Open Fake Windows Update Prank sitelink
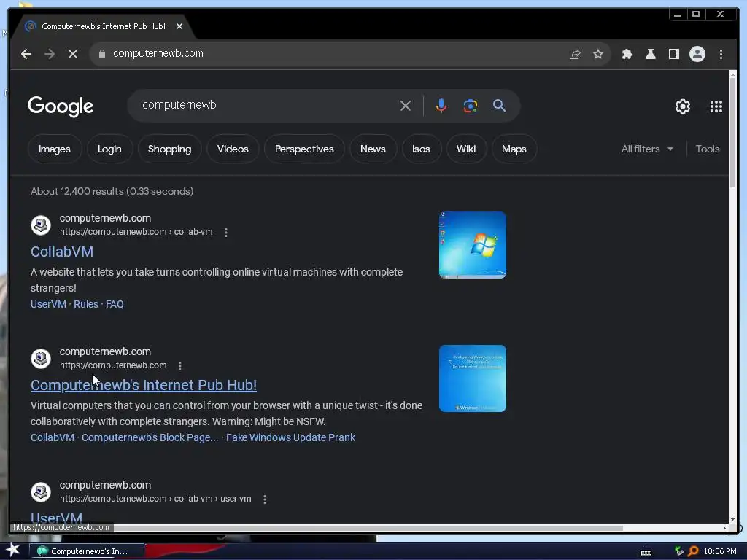Screen dimensions: 747x560 (x=290, y=437)
